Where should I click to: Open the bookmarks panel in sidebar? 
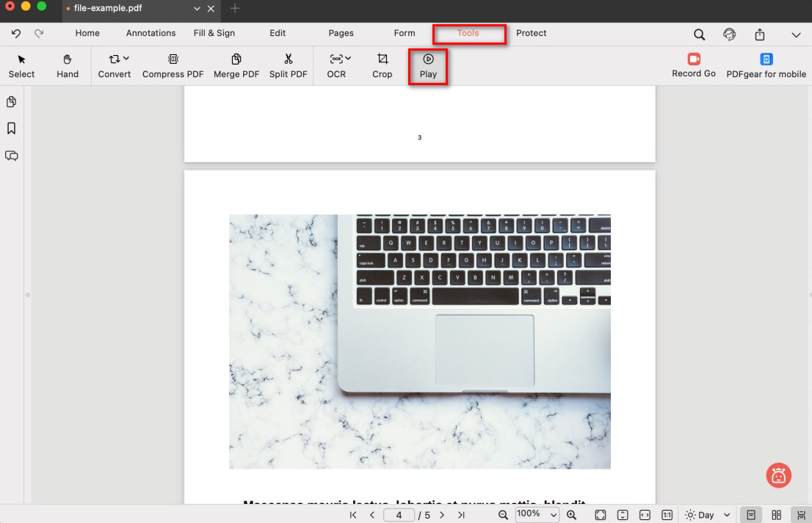(12, 128)
